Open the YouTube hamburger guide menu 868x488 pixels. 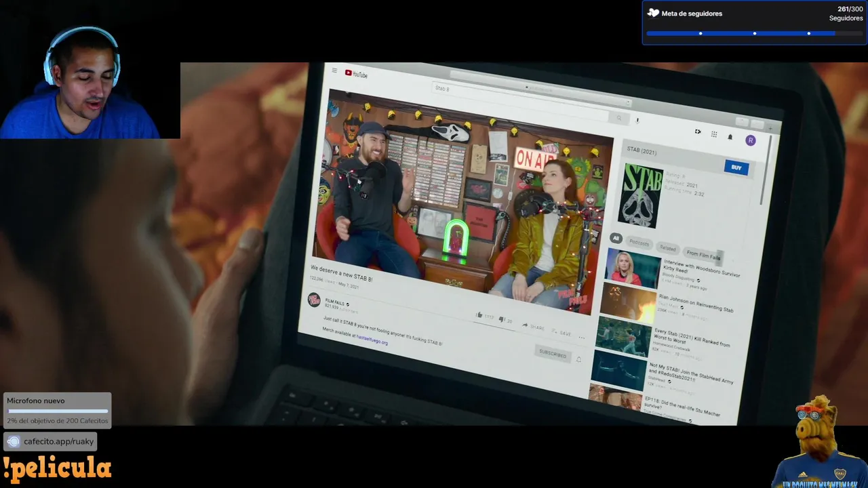(x=334, y=70)
